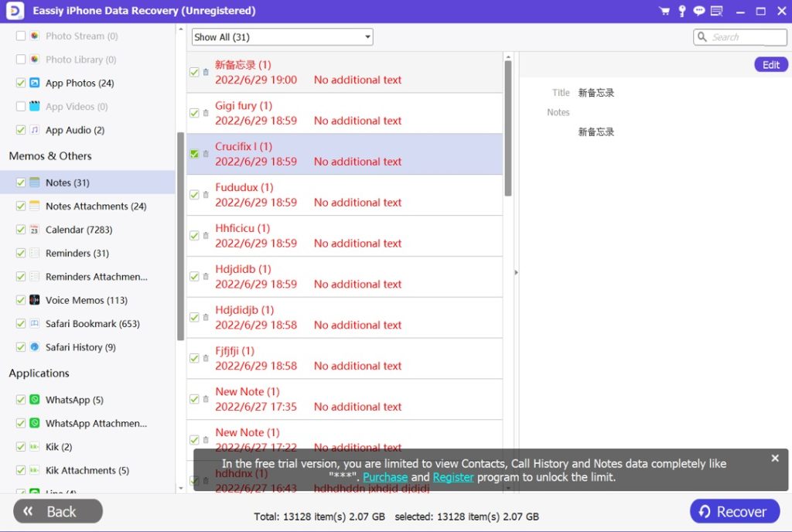Click the WhatsApp icon in sidebar
The width and height of the screenshot is (792, 532).
(x=35, y=400)
